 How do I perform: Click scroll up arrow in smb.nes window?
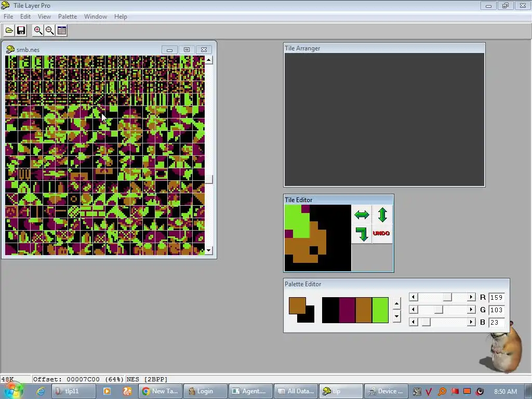pos(209,60)
